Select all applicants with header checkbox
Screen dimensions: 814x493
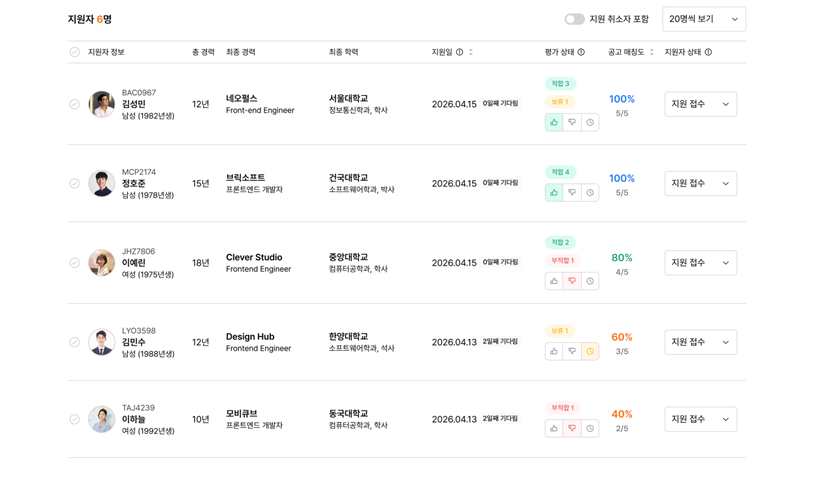(74, 52)
